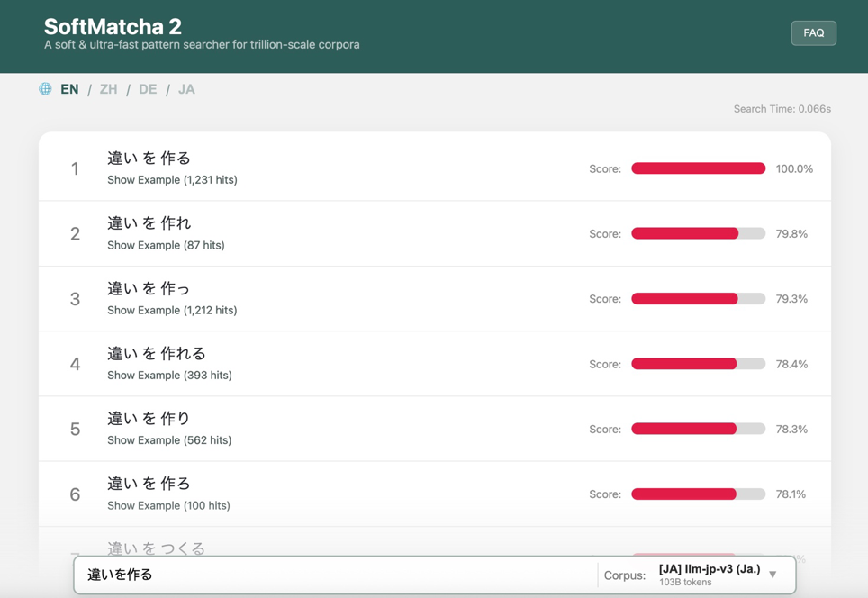Select result text 違い を 作る
Image resolution: width=868 pixels, height=598 pixels.
tap(149, 159)
